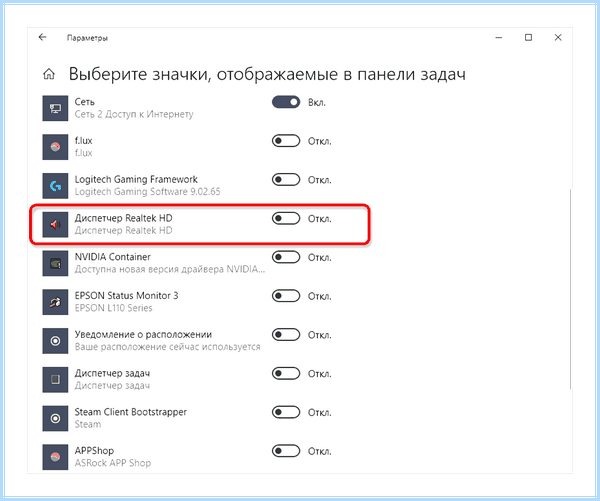This screenshot has width=600, height=501.
Task: Enable the Logitech Gaming Framework toggle
Action: (x=286, y=180)
